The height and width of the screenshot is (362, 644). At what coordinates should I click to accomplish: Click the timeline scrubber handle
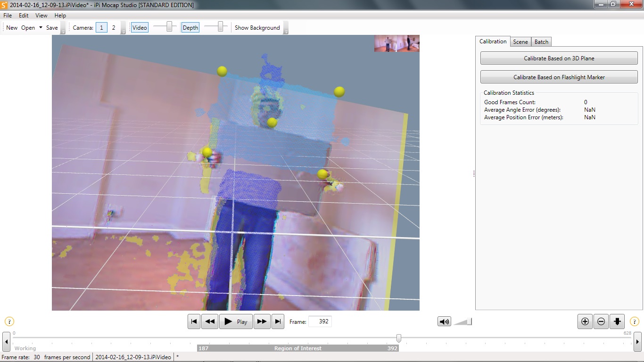(x=399, y=338)
